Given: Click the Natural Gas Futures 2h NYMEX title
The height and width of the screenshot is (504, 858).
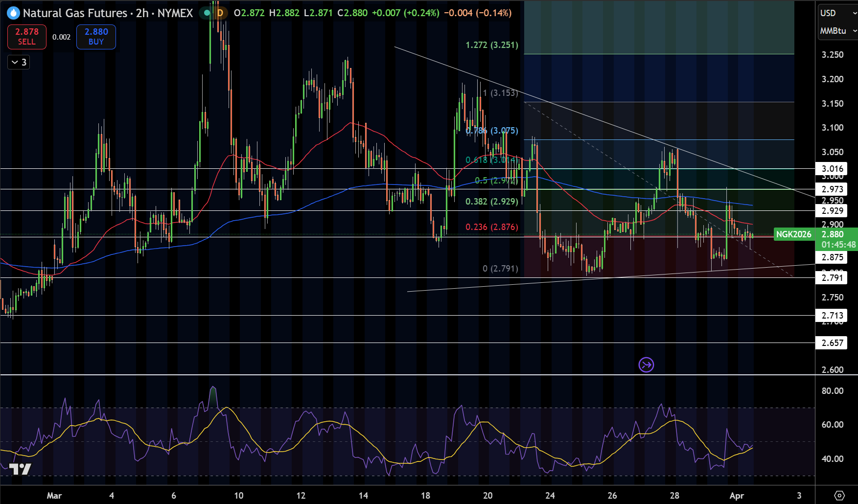Looking at the screenshot, I should [x=108, y=13].
